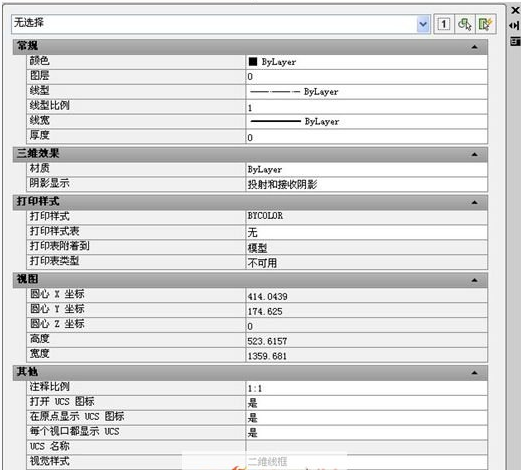The image size is (521, 470).
Task: Click 圆心 Y 坐标 value 174.625
Action: tap(367, 311)
